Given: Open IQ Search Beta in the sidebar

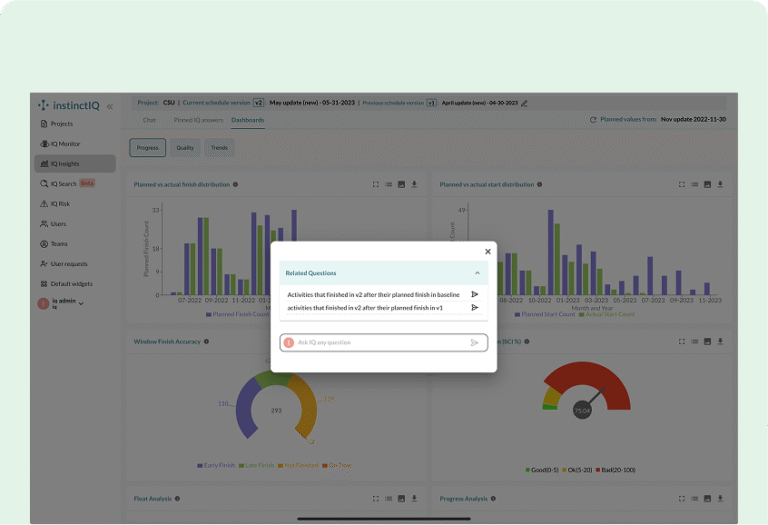Looking at the screenshot, I should click(68, 184).
